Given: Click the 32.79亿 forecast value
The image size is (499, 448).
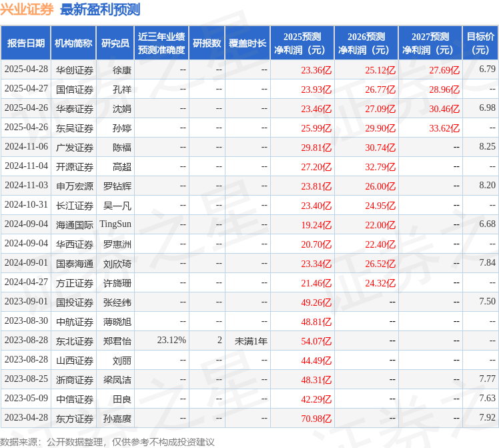Looking at the screenshot, I should (x=380, y=167).
